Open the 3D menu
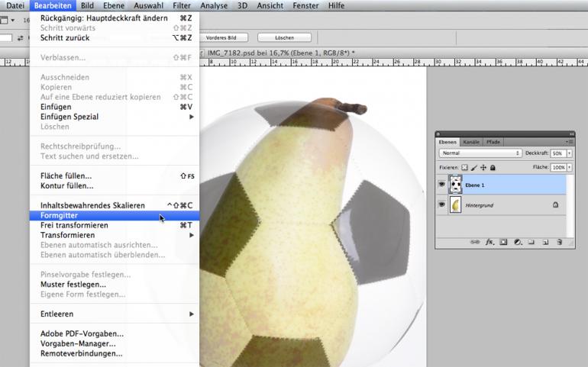 pos(242,5)
